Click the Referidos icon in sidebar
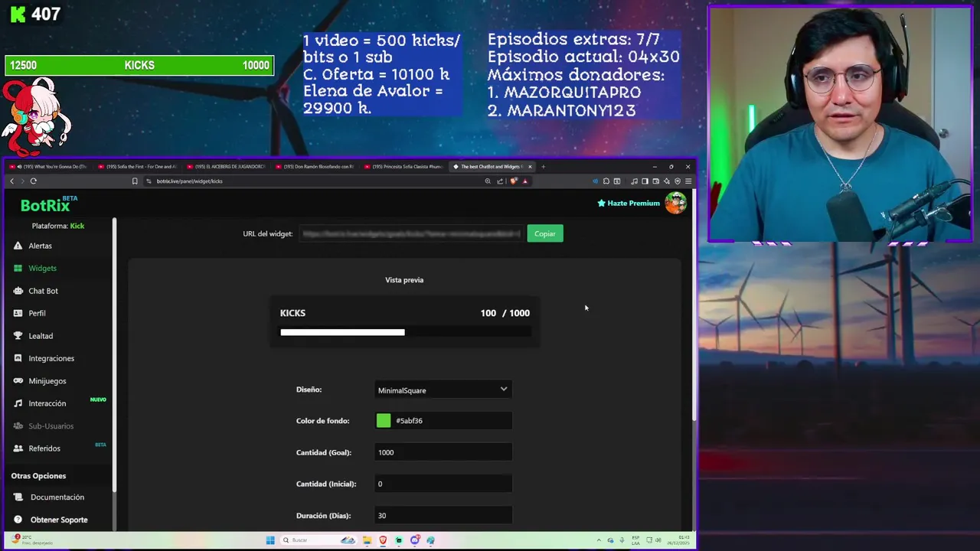This screenshot has height=551, width=980. click(x=18, y=448)
